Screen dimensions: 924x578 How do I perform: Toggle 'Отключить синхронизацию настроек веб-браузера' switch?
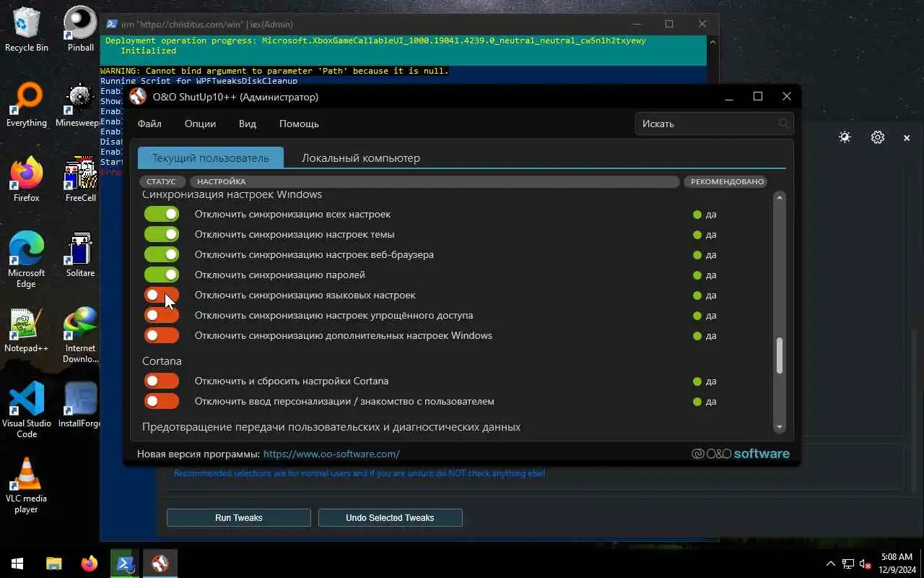[x=162, y=254]
